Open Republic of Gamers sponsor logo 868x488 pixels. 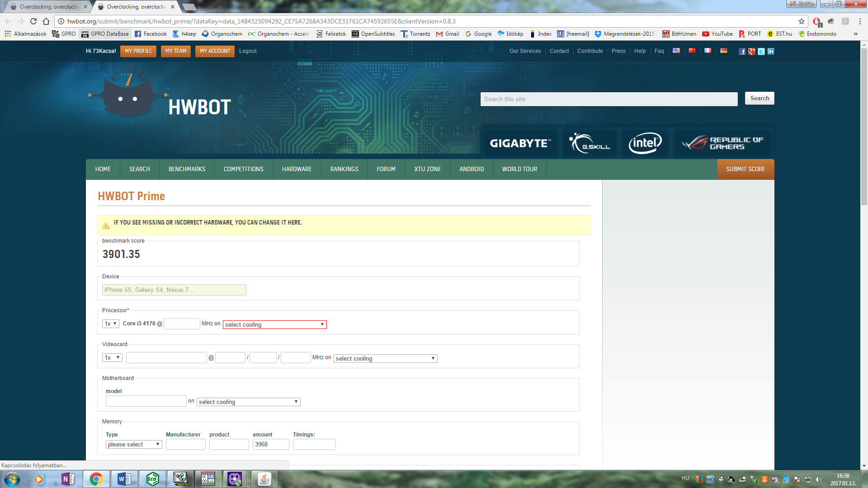click(x=722, y=143)
